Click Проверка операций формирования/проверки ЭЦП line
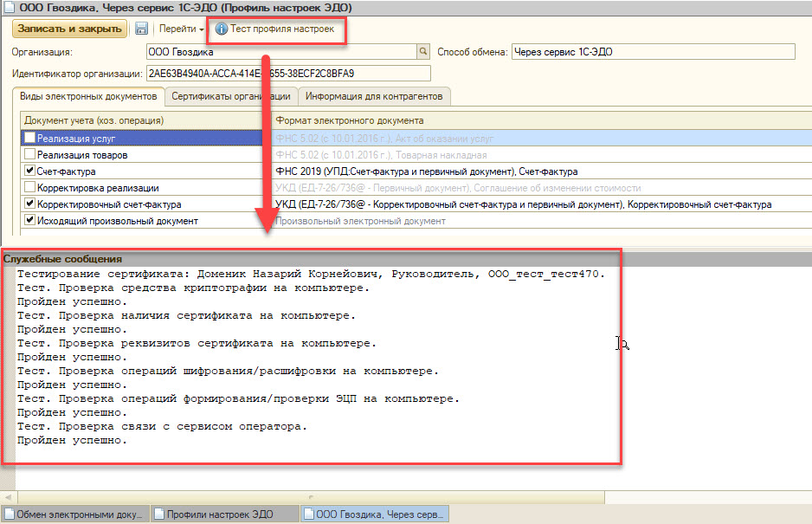This screenshot has height=524, width=812. (238, 398)
